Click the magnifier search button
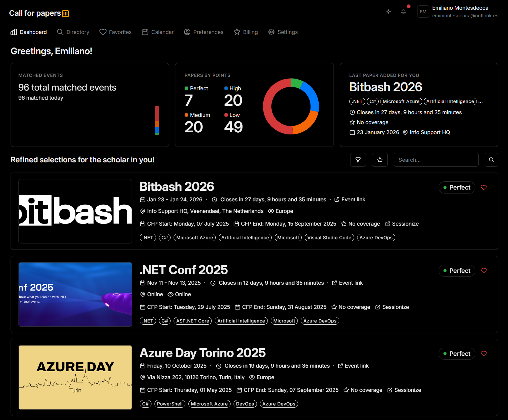508x420 pixels. coord(492,160)
